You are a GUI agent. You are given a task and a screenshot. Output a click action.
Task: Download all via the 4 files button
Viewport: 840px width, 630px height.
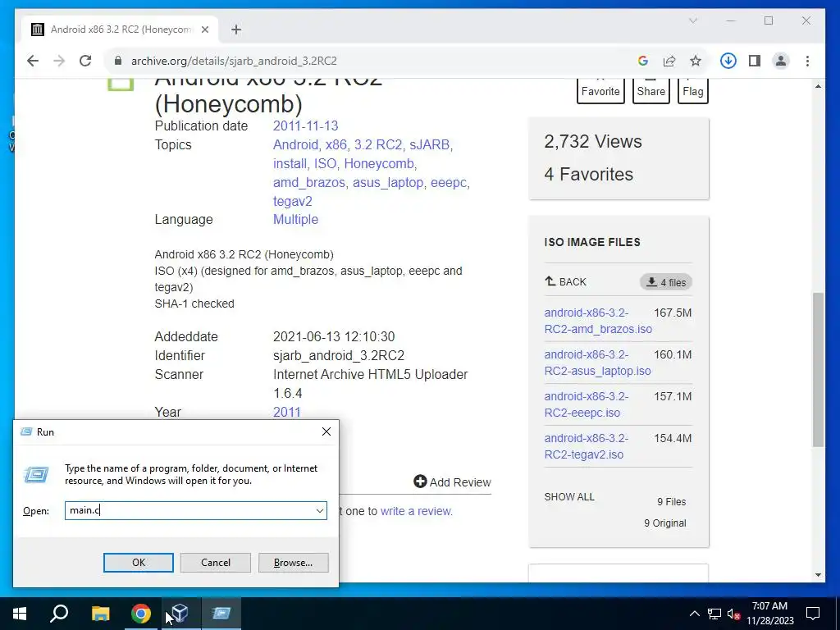click(666, 282)
